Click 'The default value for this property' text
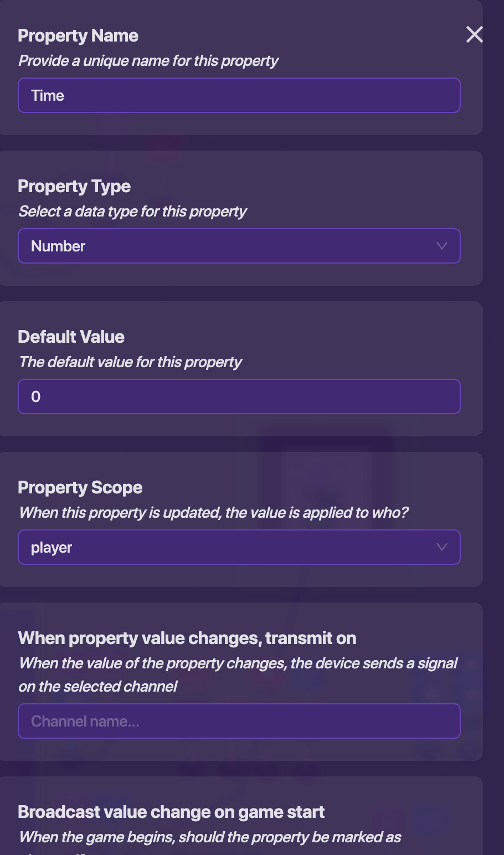 pos(130,362)
